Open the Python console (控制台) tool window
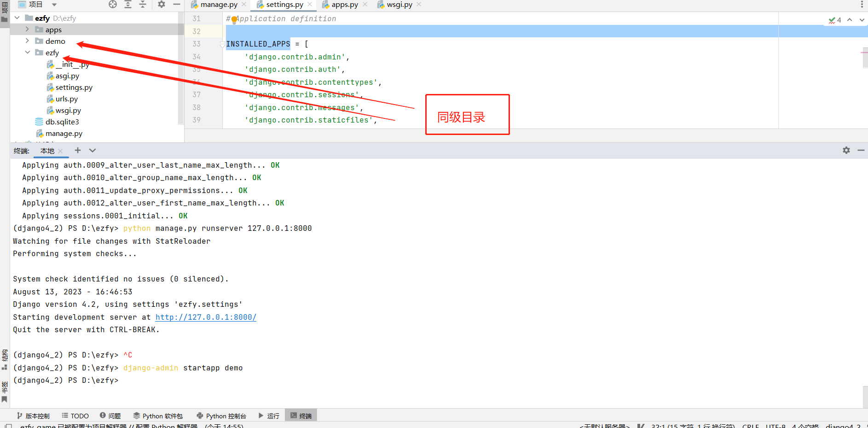The width and height of the screenshot is (868, 428). [x=221, y=416]
